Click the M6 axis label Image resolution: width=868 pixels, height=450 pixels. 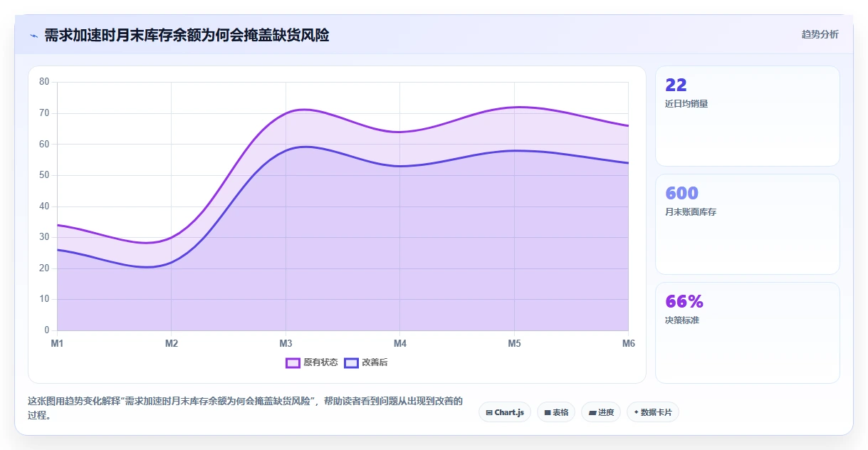[629, 343]
